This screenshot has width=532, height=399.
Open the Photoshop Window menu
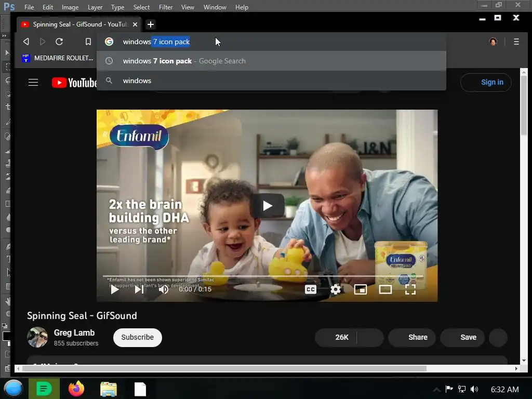pyautogui.click(x=215, y=7)
